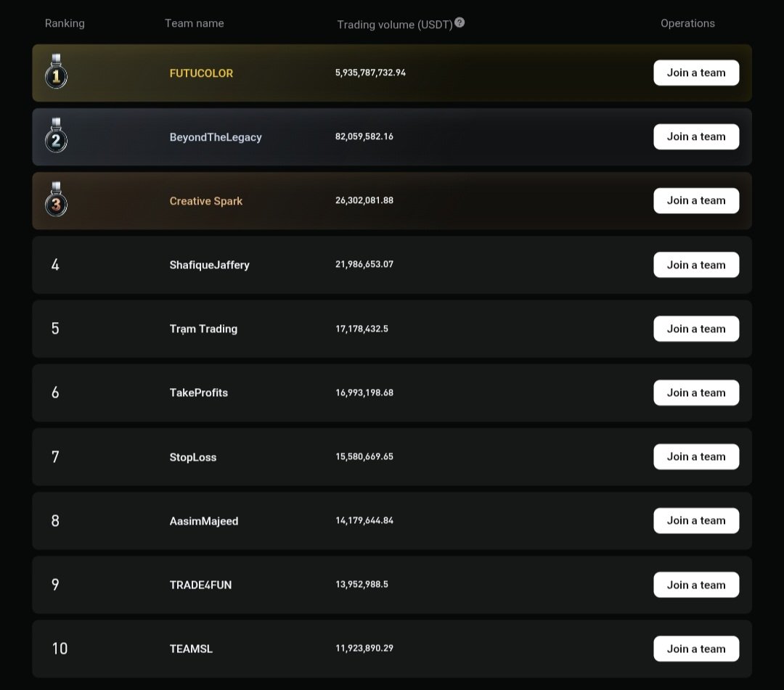
Task: Click the rank number 9
Action: pos(55,584)
